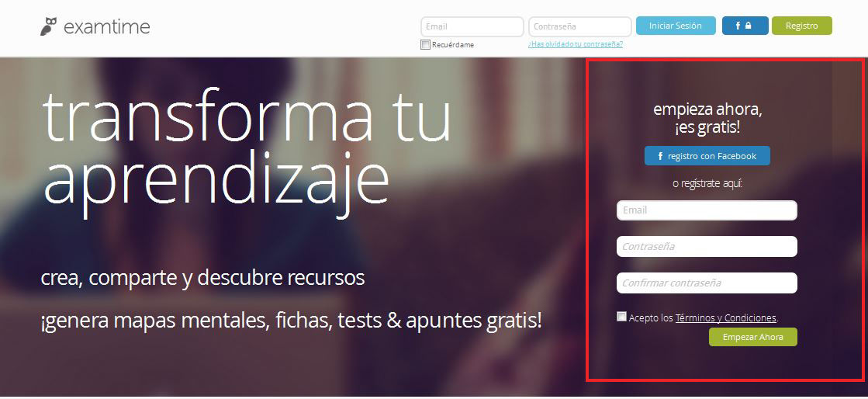Click the 'transforma tu aprendizaje' headline

(247, 152)
